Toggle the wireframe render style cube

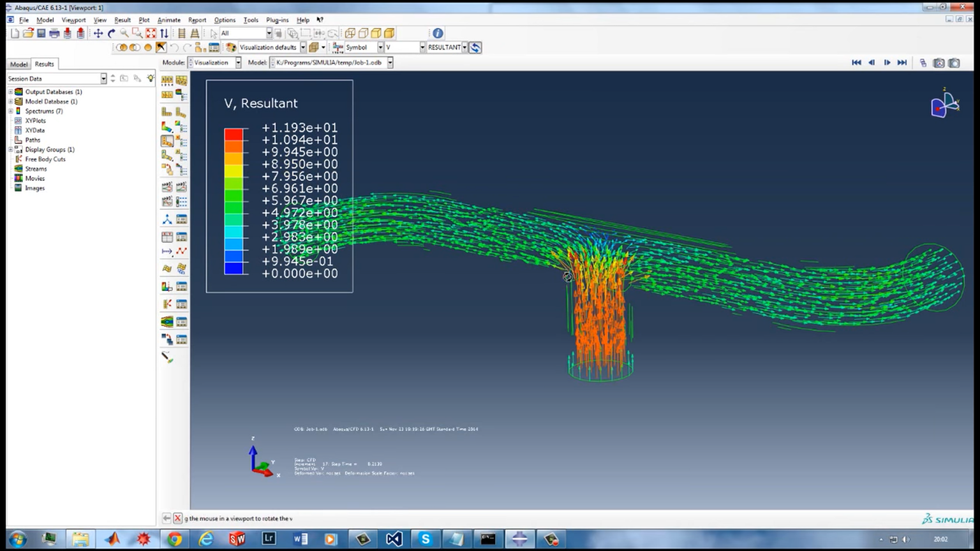[350, 33]
